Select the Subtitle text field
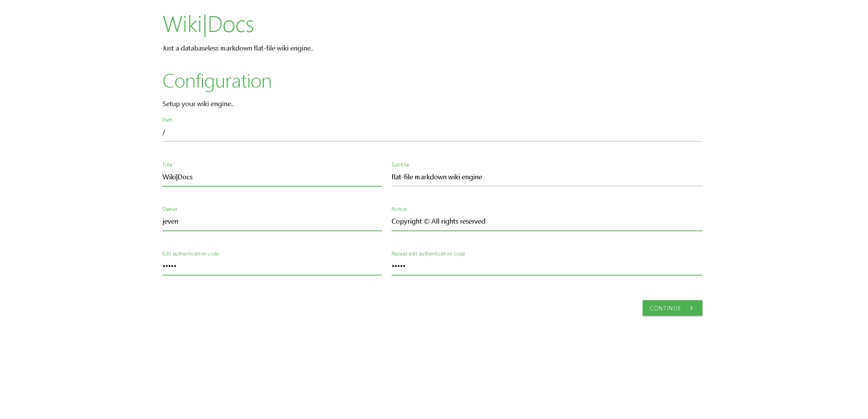Image resolution: width=868 pixels, height=419 pixels. (x=546, y=177)
